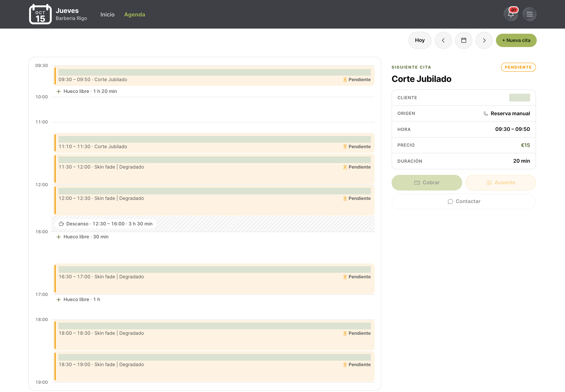Open the 11:10 – 11:30 Corte Jubilado appointment

(214, 143)
